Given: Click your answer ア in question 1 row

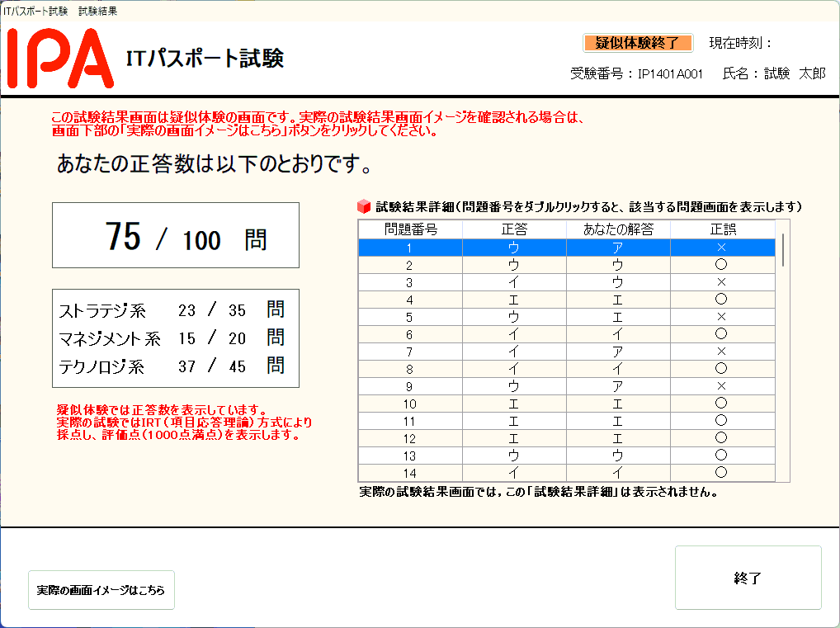Looking at the screenshot, I should (x=618, y=247).
